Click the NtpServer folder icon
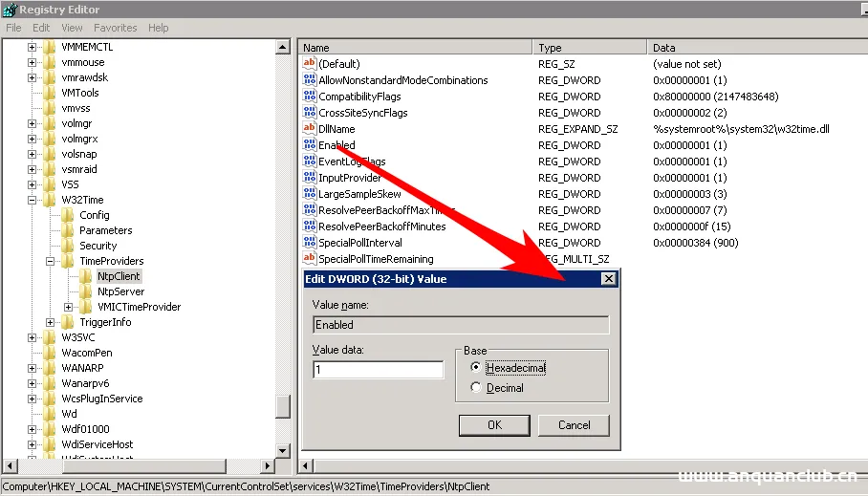 pos(86,291)
